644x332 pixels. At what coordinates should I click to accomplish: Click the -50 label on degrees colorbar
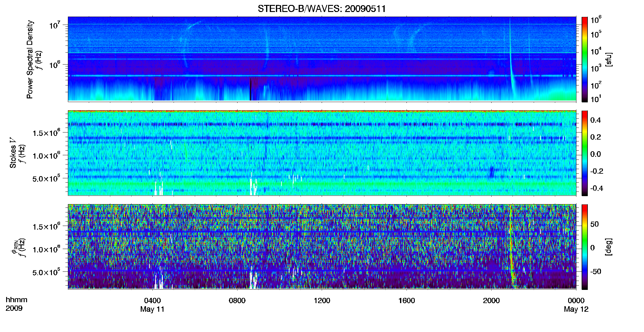click(595, 272)
